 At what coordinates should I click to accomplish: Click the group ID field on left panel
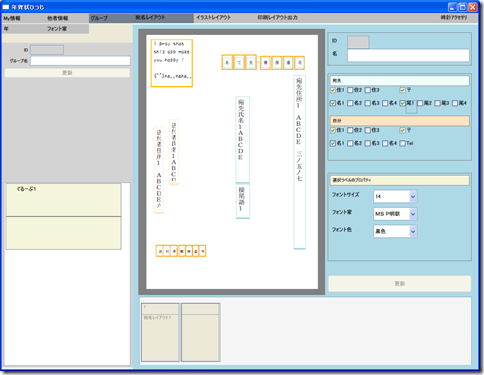click(x=47, y=50)
